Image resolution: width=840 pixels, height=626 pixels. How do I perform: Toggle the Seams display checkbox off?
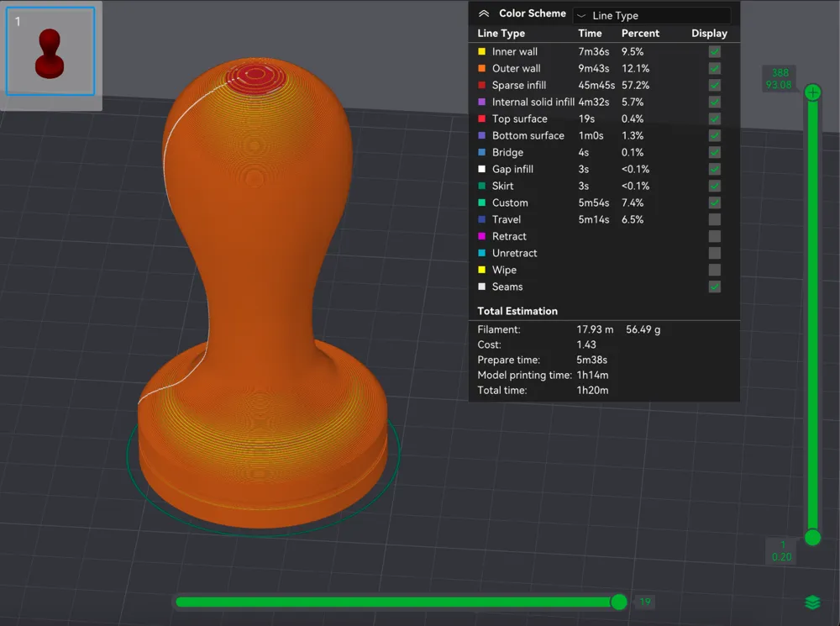click(714, 287)
